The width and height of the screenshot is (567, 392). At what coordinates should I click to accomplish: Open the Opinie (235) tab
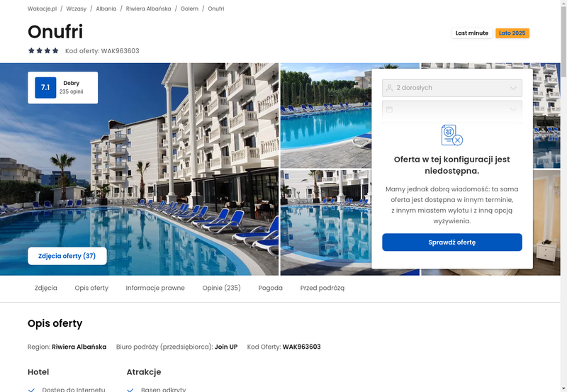point(221,288)
